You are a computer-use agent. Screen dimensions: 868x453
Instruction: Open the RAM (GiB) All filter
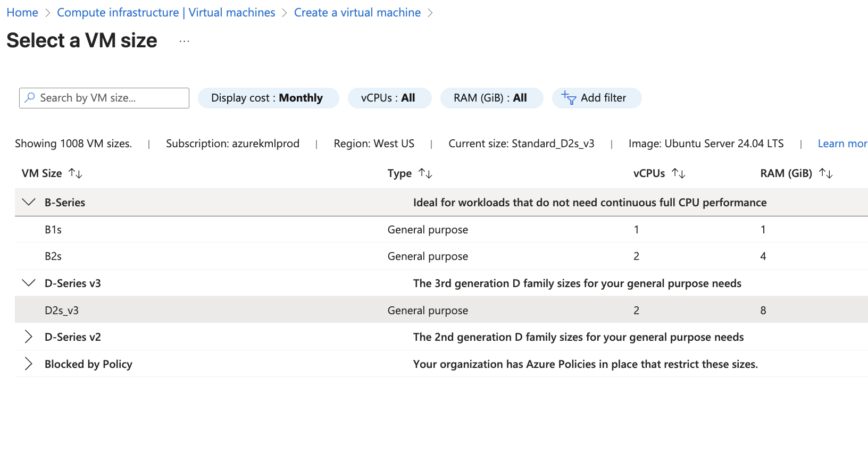tap(491, 98)
